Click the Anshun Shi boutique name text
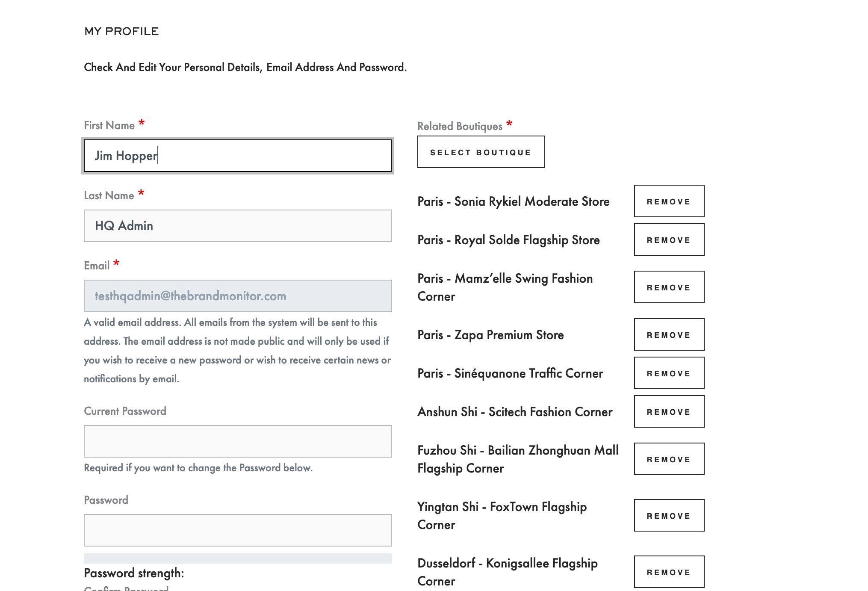 click(515, 412)
